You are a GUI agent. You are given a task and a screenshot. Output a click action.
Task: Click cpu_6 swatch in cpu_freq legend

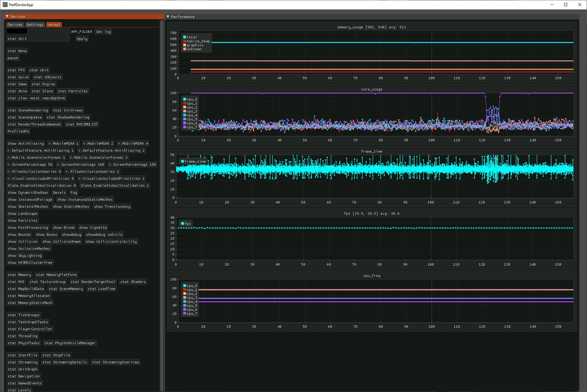coord(185,309)
